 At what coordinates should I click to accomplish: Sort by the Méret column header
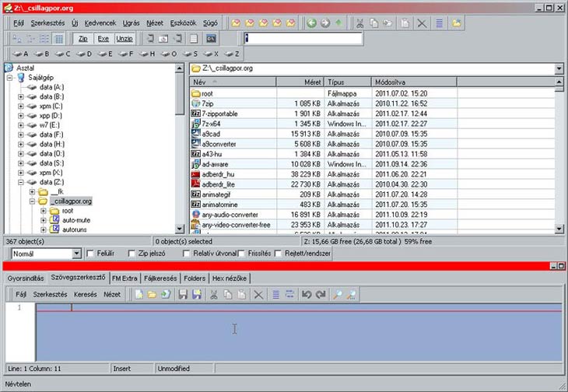pos(300,82)
